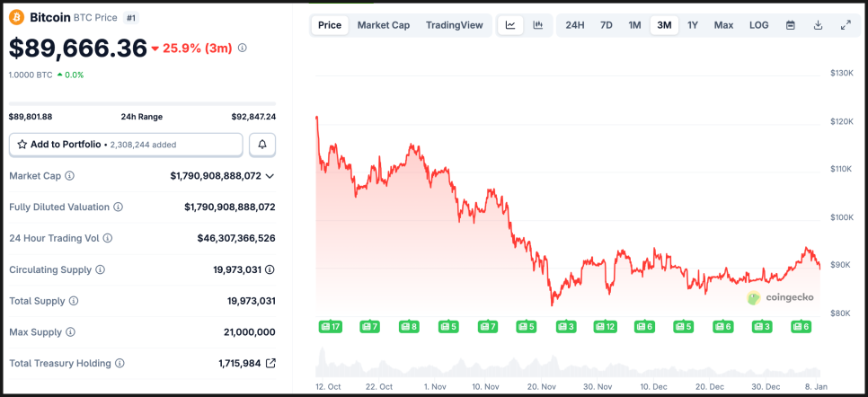
Task: Open the 3m price change info tooltip
Action: point(243,48)
